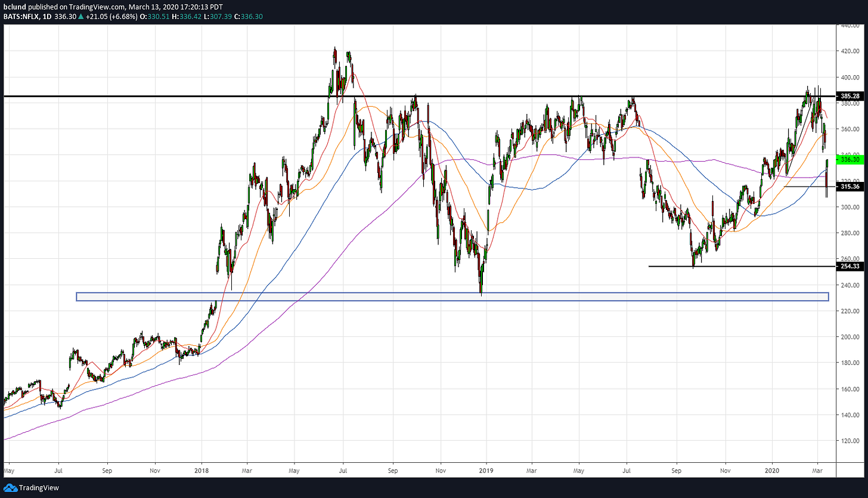Viewport: 868px width, 498px height.
Task: Select the horizontal line at 385.28
Action: tap(418, 96)
